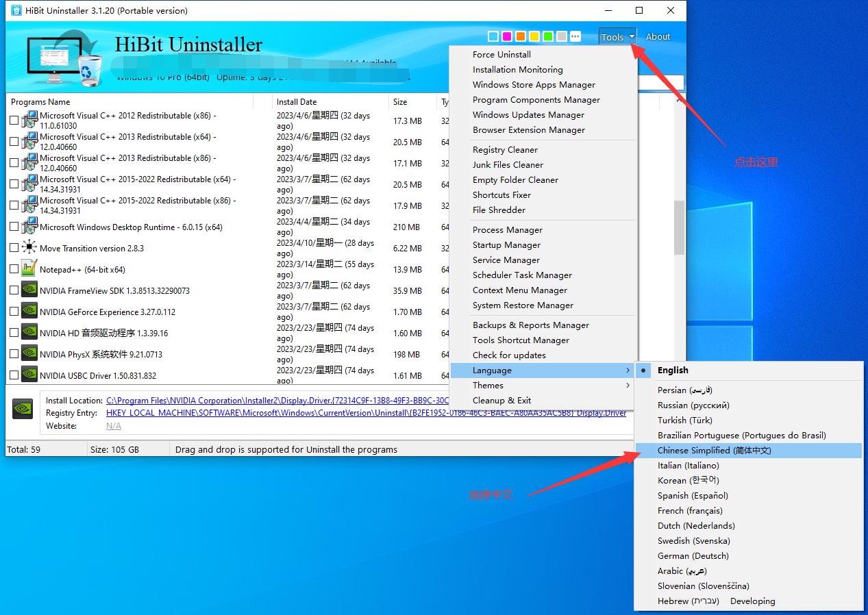The width and height of the screenshot is (868, 615).
Task: Open more theme colors with the ellipsis button
Action: coord(575,36)
